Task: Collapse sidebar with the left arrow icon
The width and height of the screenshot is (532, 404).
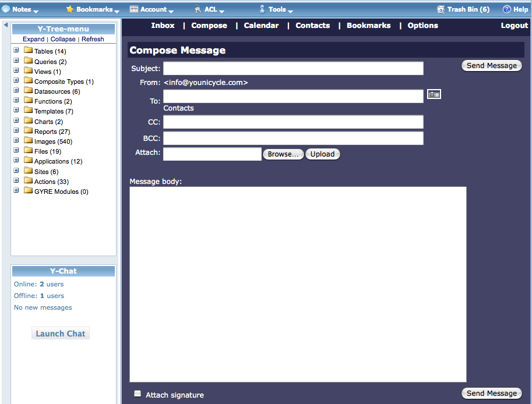Action: point(5,25)
